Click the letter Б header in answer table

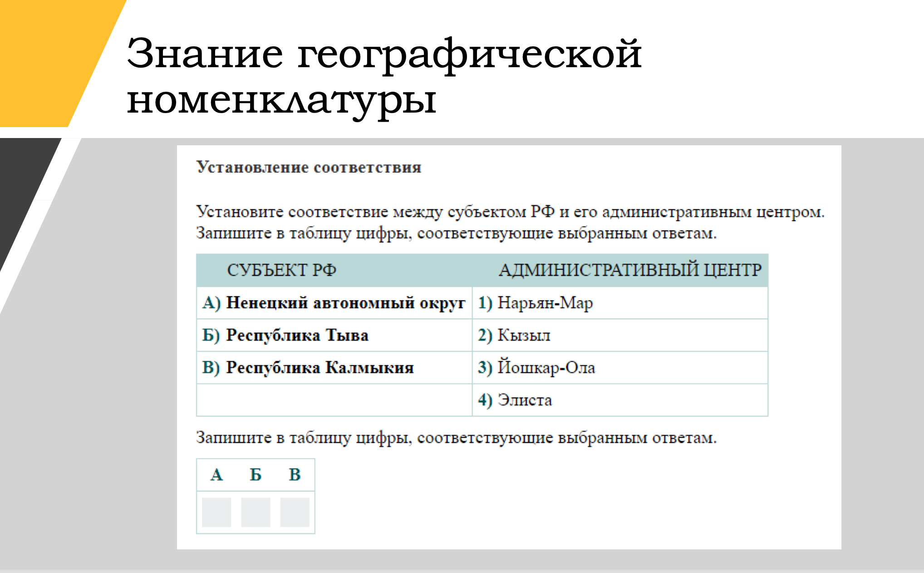(x=256, y=475)
